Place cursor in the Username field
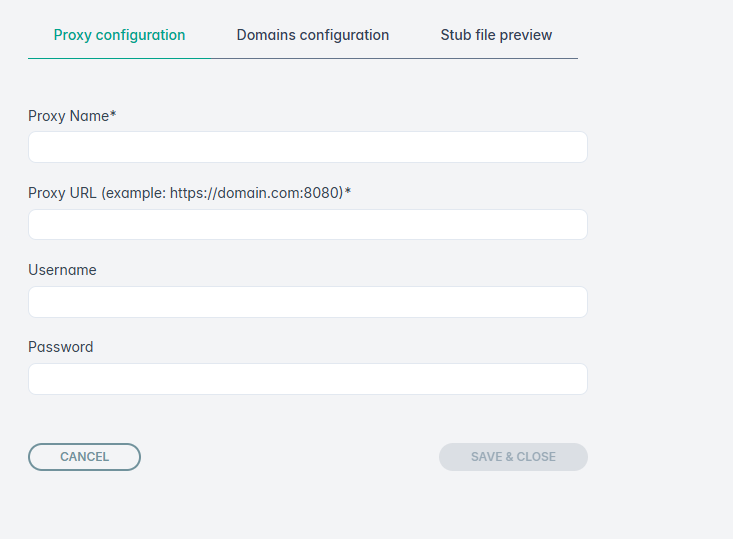The width and height of the screenshot is (733, 539). click(x=307, y=302)
